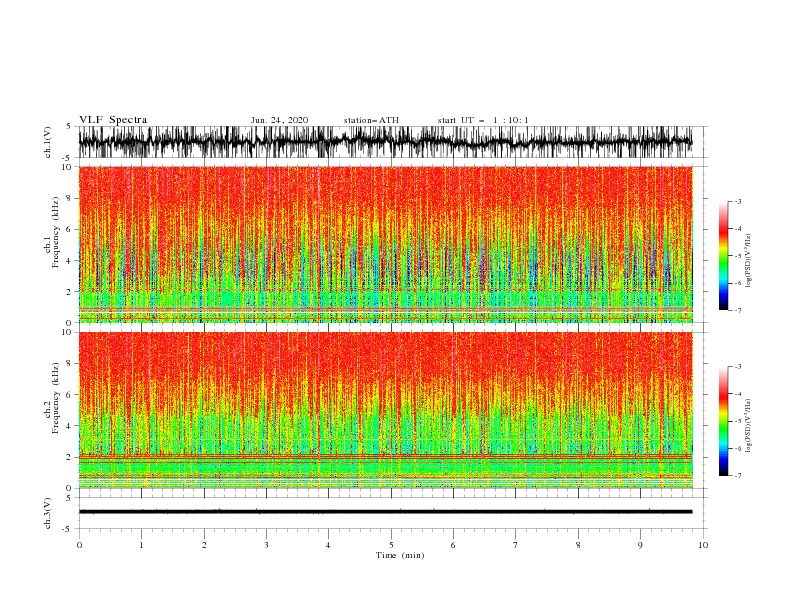Click time axis tick label "5"
This screenshot has height=612, width=792.
pyautogui.click(x=391, y=545)
